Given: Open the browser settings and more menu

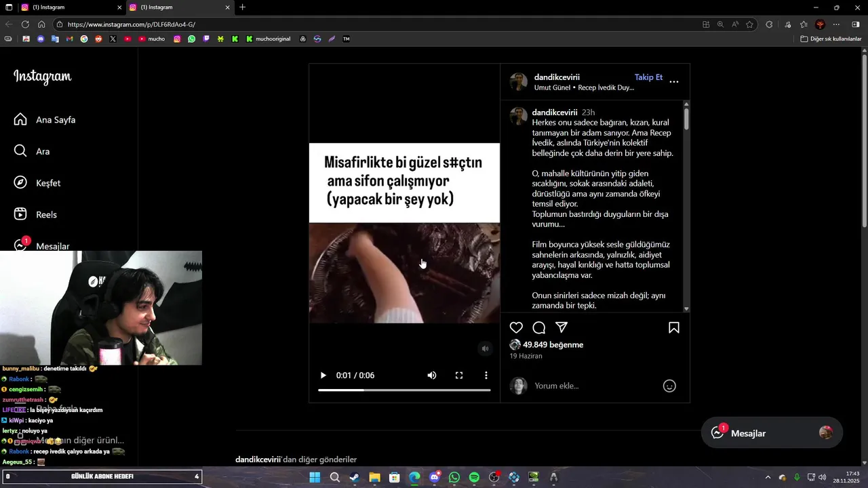Looking at the screenshot, I should click(836, 24).
